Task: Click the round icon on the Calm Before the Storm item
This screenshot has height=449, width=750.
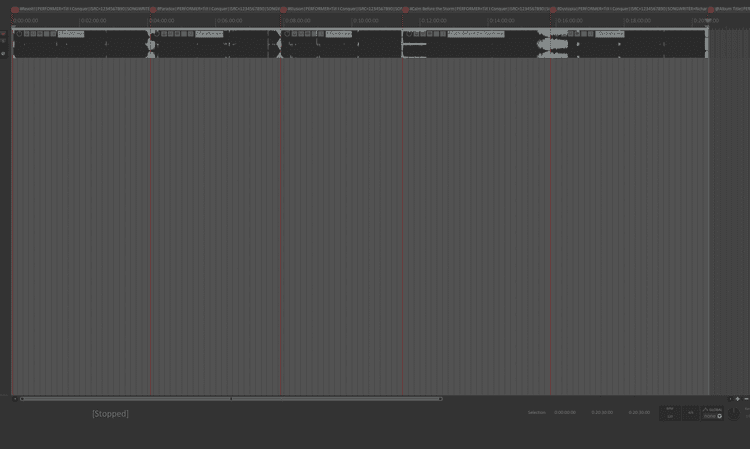Action: pyautogui.click(x=409, y=34)
